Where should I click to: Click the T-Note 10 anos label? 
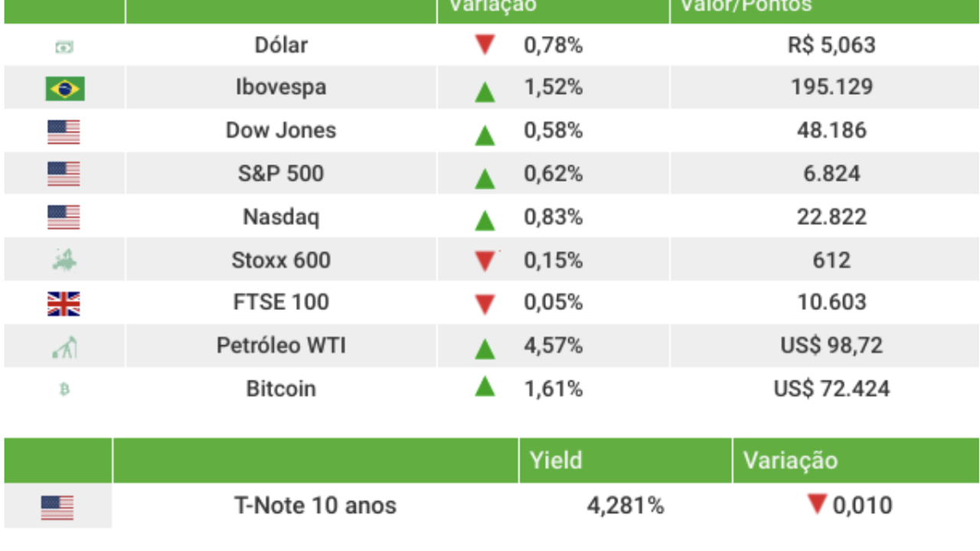(315, 505)
